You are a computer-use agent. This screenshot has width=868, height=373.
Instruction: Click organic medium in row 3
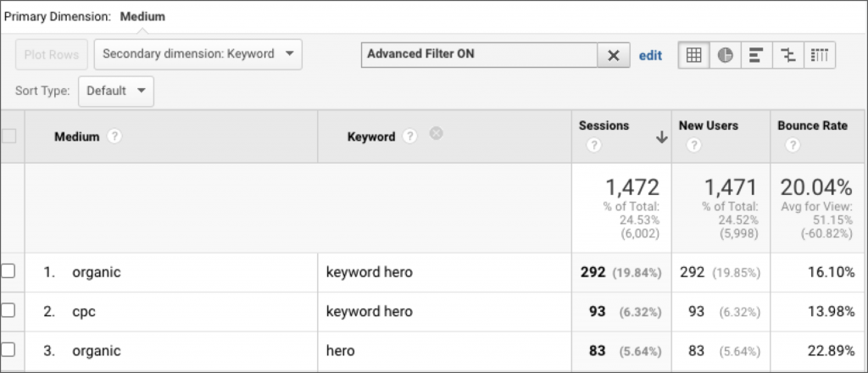[97, 351]
